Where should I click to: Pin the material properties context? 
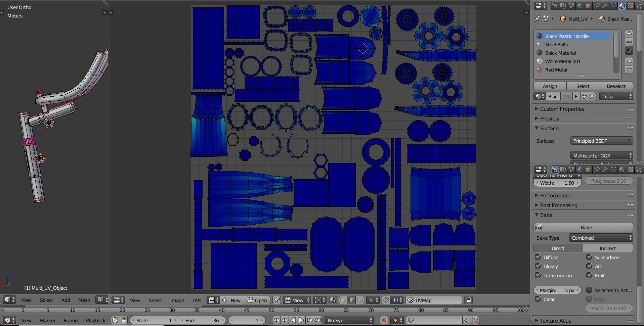tap(538, 19)
